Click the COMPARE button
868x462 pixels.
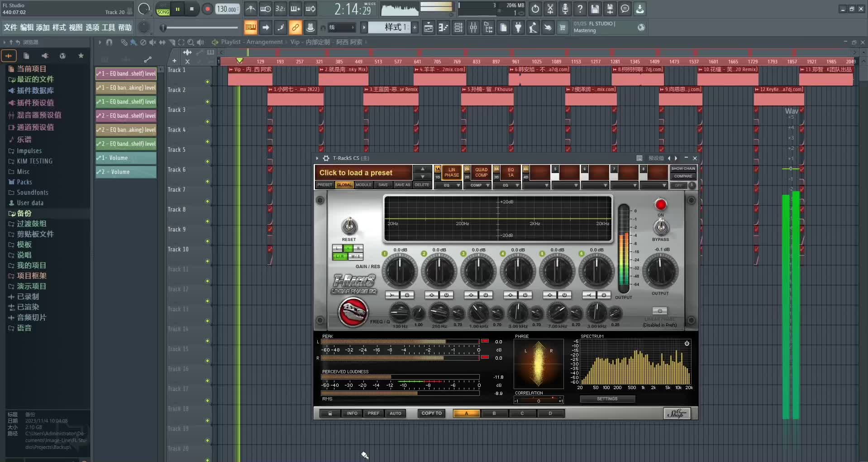[x=683, y=176]
